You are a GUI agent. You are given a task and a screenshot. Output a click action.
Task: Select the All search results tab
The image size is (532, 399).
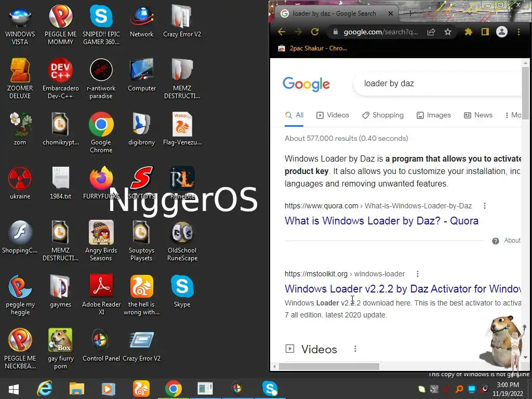point(294,115)
